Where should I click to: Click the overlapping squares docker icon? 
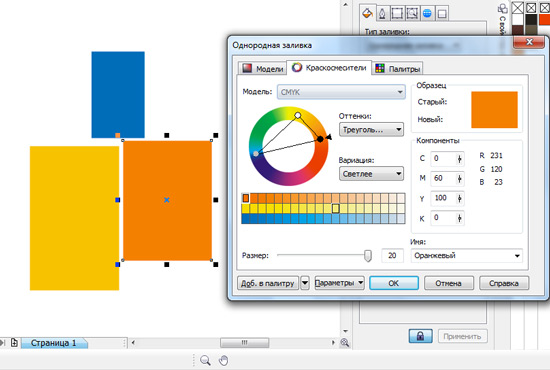coord(502,8)
